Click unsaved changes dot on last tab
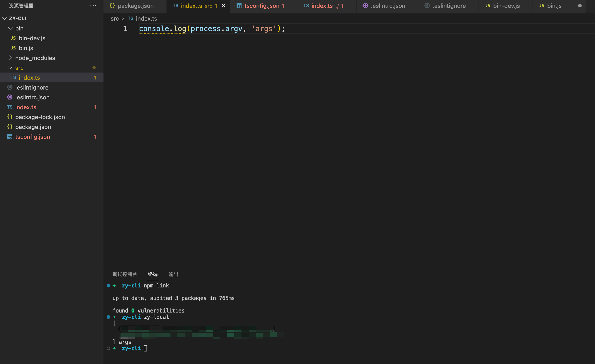 580,6
